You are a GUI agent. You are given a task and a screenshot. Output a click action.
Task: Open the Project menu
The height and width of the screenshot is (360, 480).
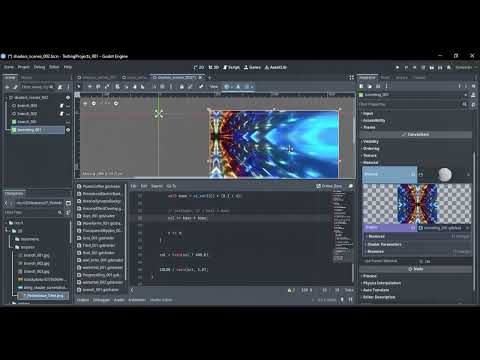point(24,67)
